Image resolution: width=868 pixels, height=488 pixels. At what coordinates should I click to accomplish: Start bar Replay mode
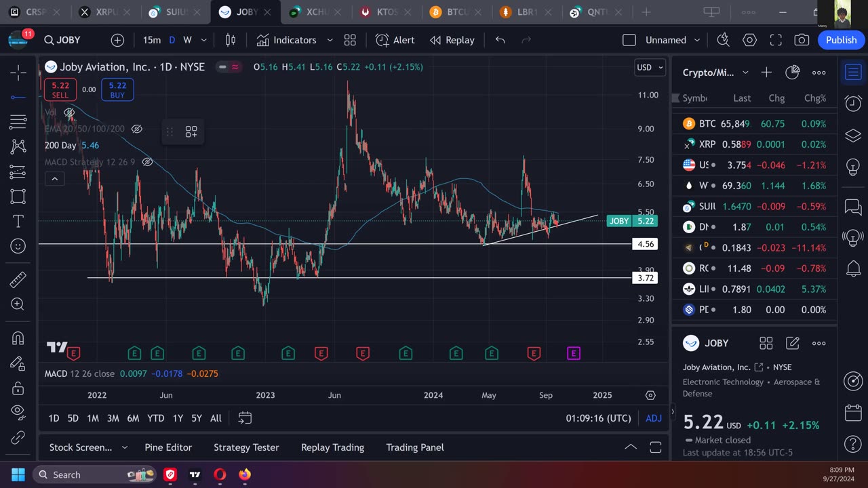[x=452, y=40]
